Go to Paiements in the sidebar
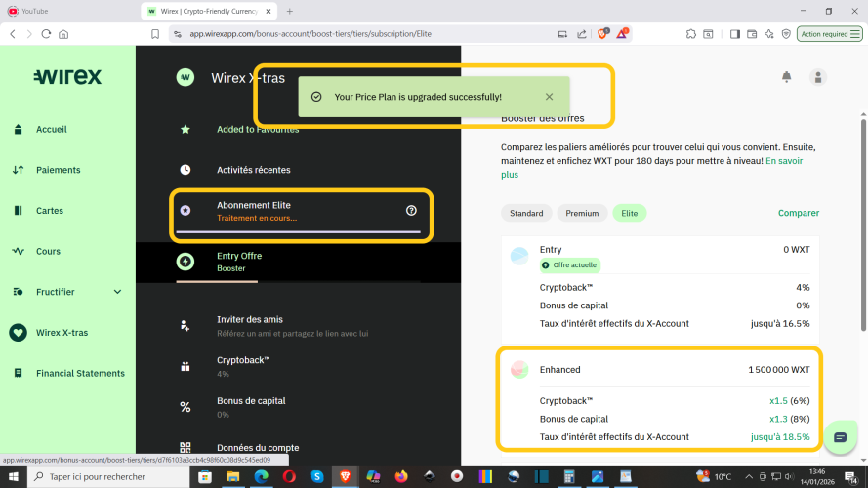Viewport: 868px width, 488px height. 58,170
